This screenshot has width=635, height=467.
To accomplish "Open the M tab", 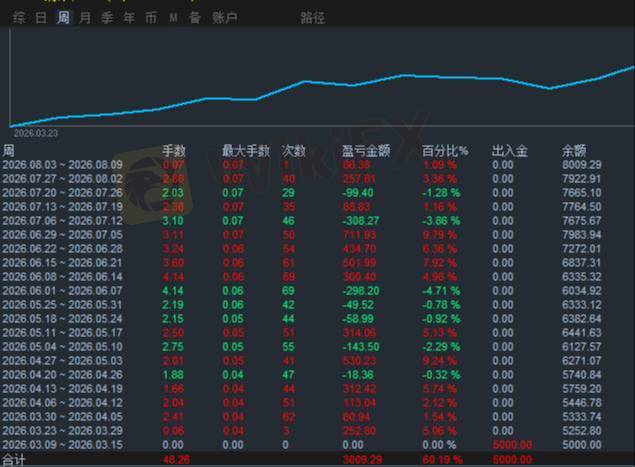I will pyautogui.click(x=173, y=18).
